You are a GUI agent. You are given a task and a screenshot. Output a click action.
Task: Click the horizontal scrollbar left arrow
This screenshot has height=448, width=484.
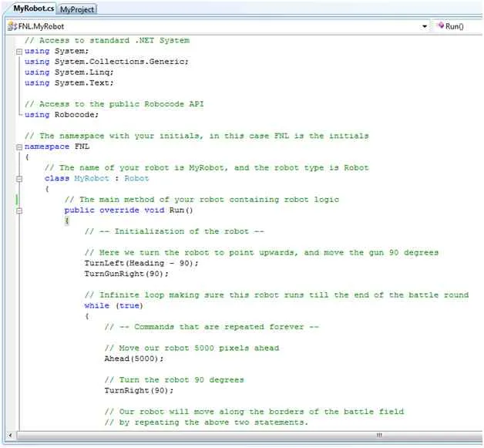tap(10, 436)
